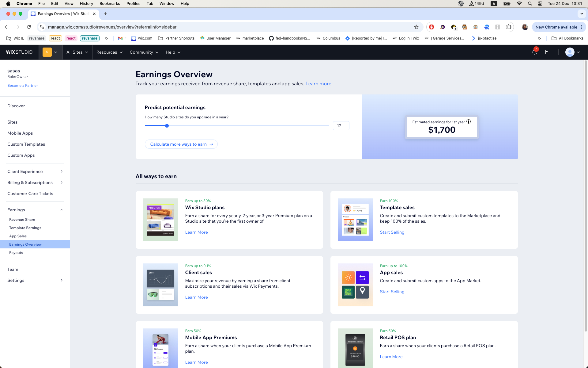The image size is (588, 368).
Task: Open the Community dropdown
Action: (x=144, y=52)
